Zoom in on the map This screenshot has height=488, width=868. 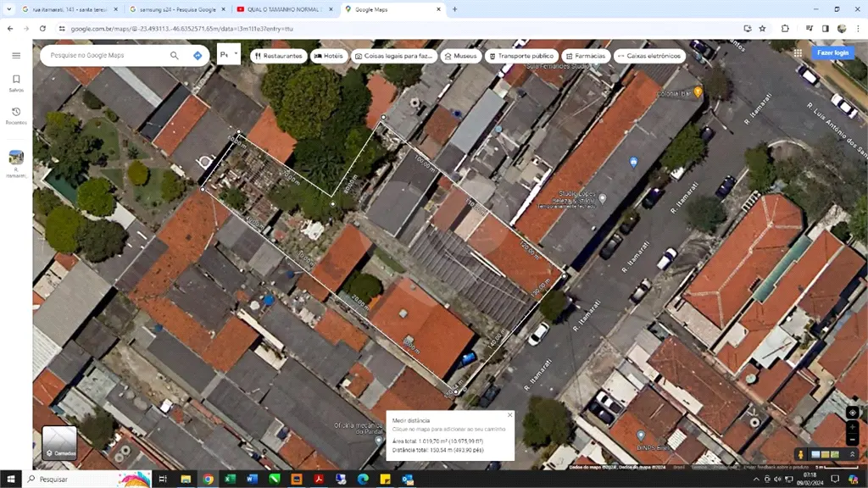852,427
